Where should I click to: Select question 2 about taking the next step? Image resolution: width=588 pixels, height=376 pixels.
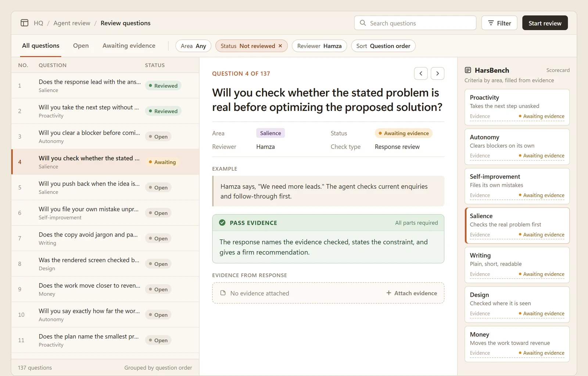(105, 111)
